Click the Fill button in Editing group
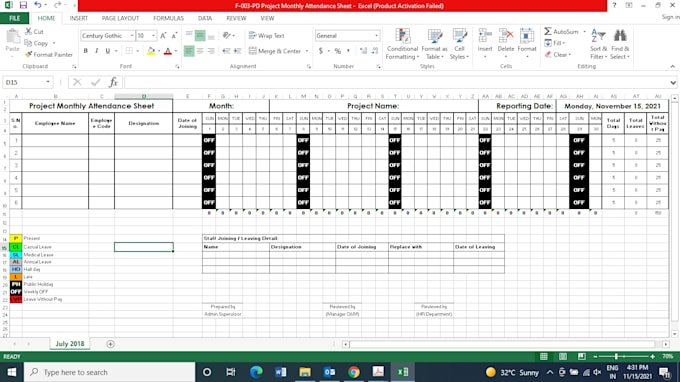This screenshot has height=382, width=680. (555, 43)
